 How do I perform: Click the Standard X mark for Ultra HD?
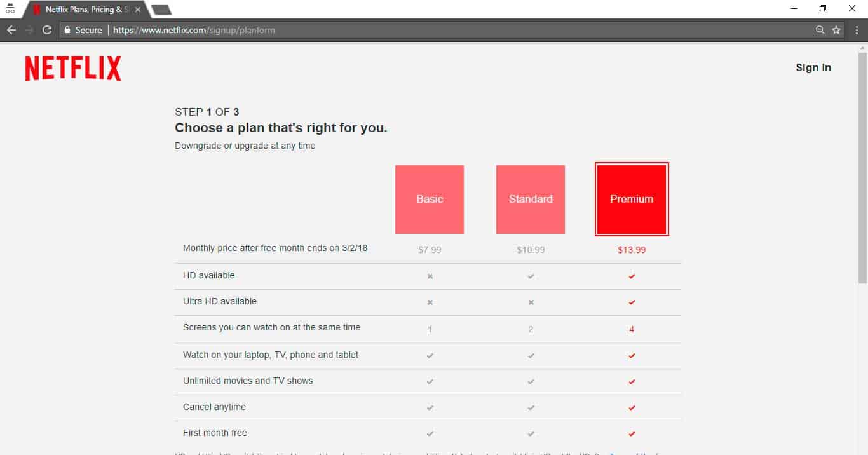point(531,302)
